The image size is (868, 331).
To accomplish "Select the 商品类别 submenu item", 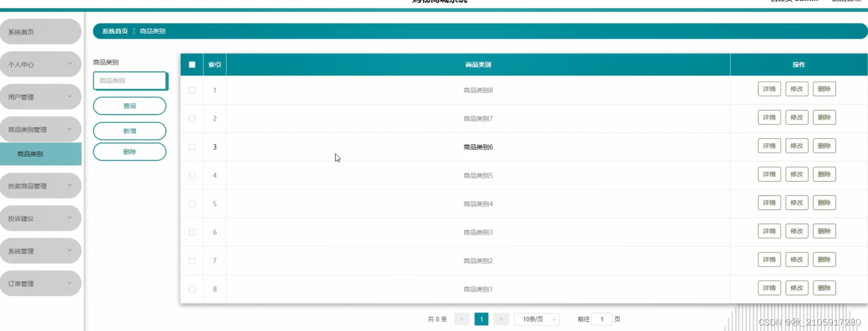I will pyautogui.click(x=41, y=154).
